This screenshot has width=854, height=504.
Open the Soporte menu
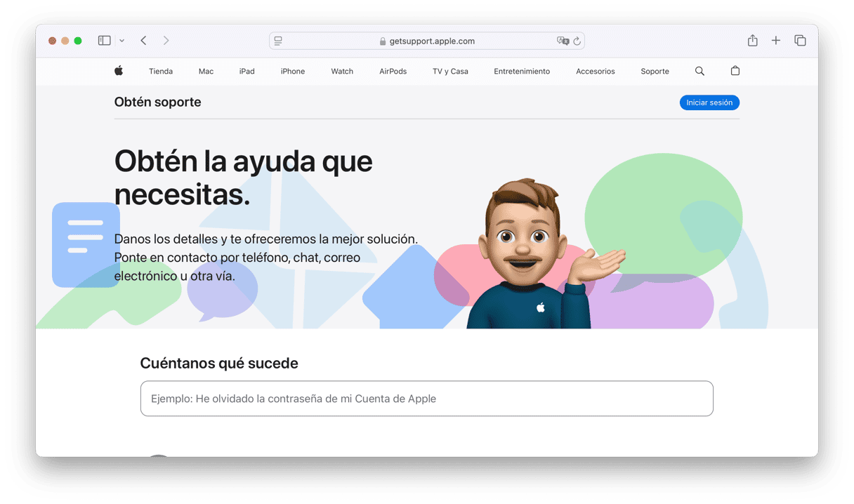coord(655,71)
